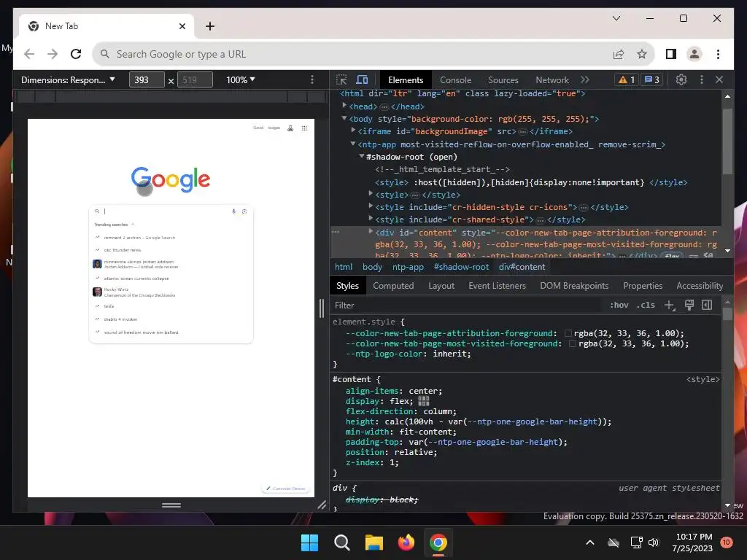Collapse the ntp-app element node

(x=353, y=144)
